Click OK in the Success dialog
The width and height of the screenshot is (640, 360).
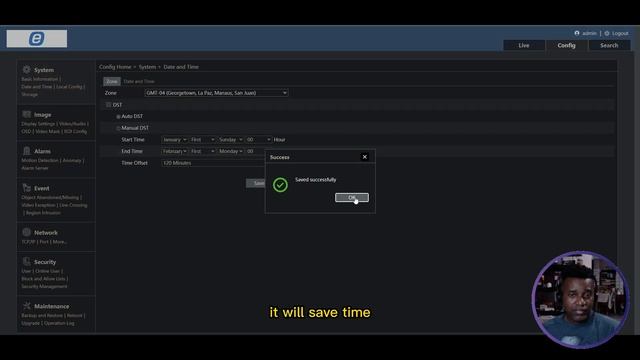coord(352,198)
